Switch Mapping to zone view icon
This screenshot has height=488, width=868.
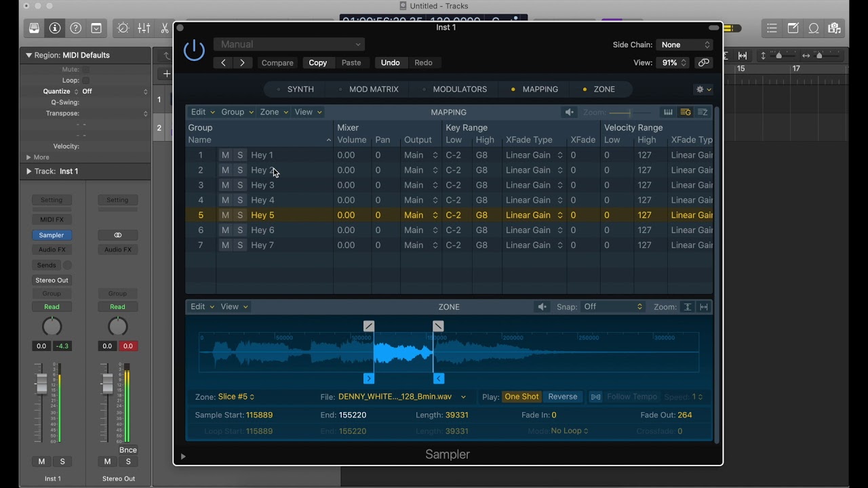703,113
